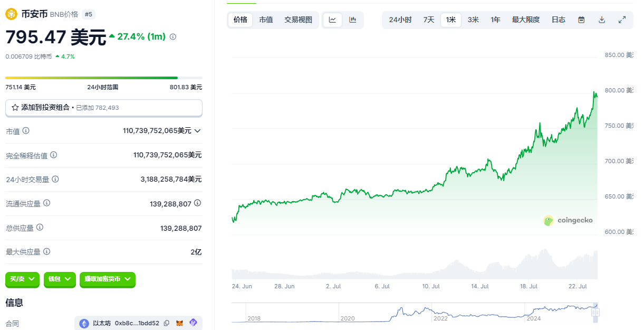This screenshot has height=330, width=644.
Task: Click the 添加到投资组合 button
Action: click(x=103, y=108)
